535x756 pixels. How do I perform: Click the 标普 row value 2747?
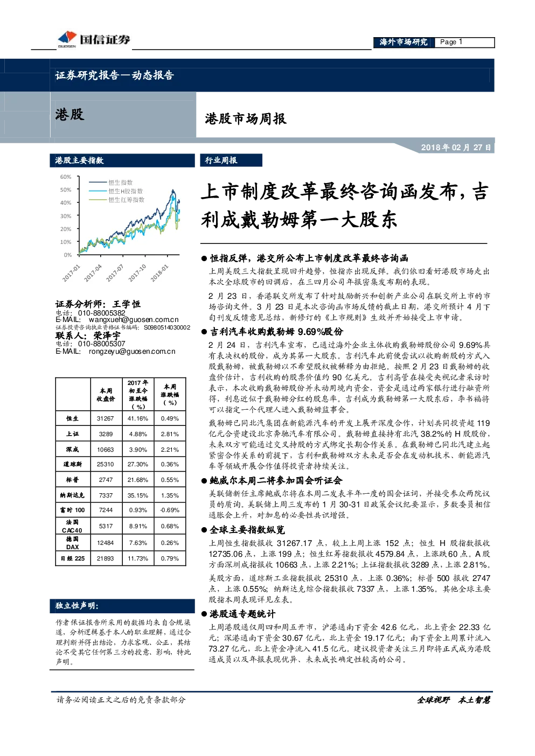pyautogui.click(x=106, y=480)
